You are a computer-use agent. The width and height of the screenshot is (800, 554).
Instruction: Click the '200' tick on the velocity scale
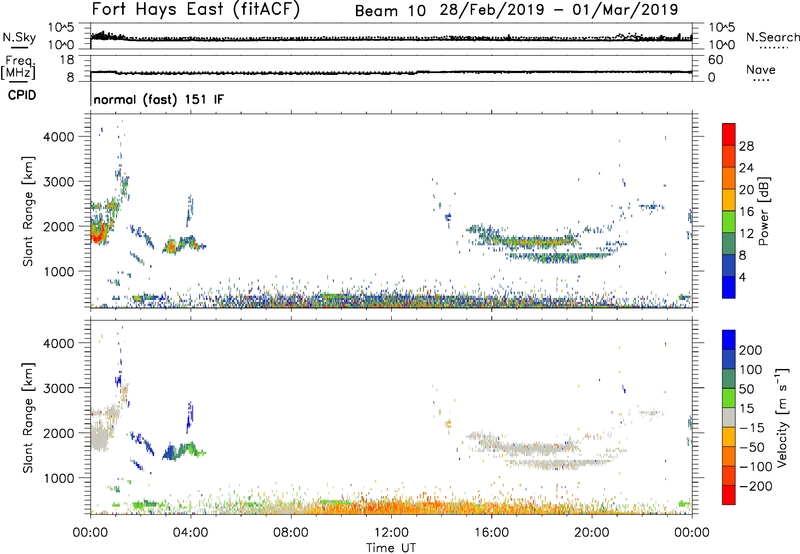[x=751, y=350]
